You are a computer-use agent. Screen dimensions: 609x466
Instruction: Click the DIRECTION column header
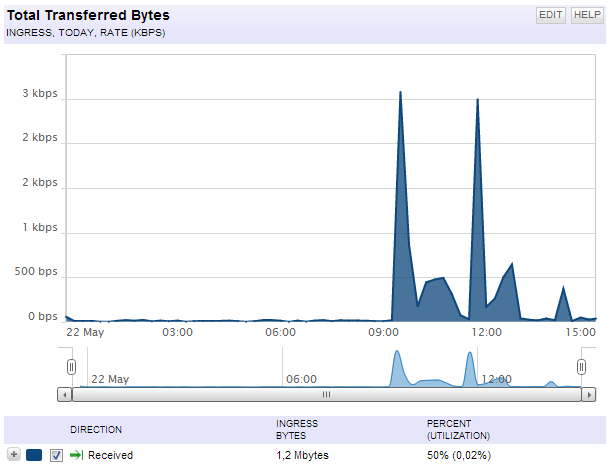[96, 429]
